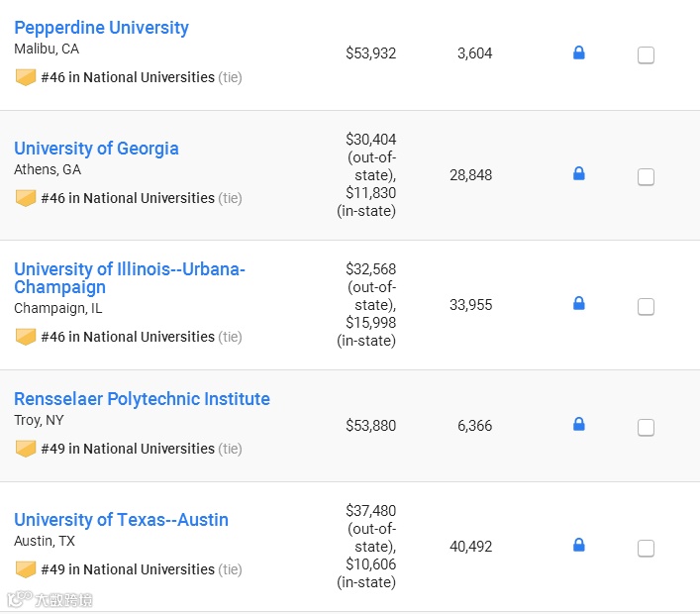Click ranking badge icon under Texas Austin
Image resolution: width=700 pixels, height=614 pixels.
pos(26,569)
